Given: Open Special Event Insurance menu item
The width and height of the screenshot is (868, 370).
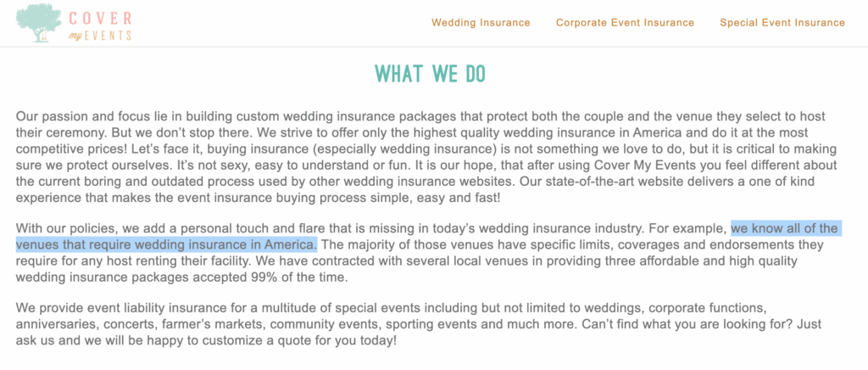Looking at the screenshot, I should (782, 23).
